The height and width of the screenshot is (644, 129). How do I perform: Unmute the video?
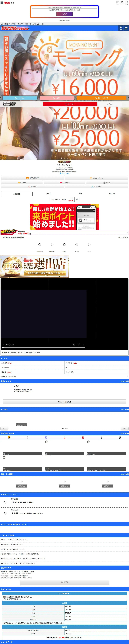tap(74, 345)
